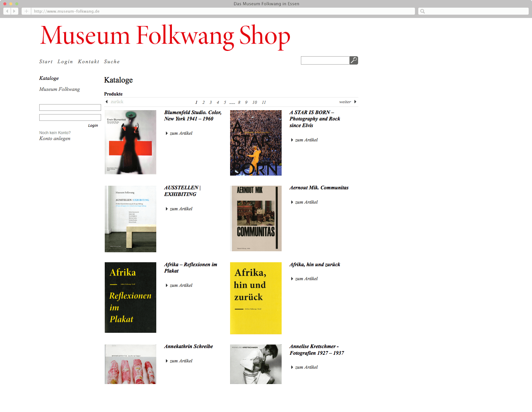Click the browser back arrow button
The width and height of the screenshot is (532, 412).
click(7, 11)
